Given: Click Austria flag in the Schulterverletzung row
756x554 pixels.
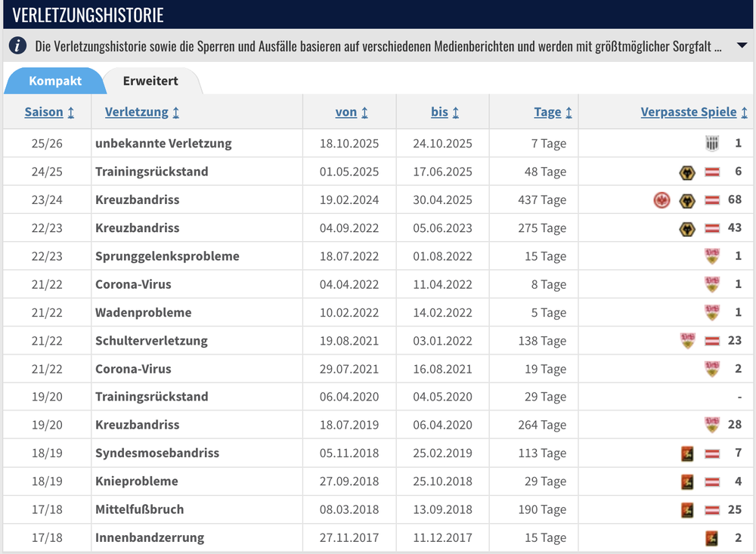Looking at the screenshot, I should click(x=712, y=341).
